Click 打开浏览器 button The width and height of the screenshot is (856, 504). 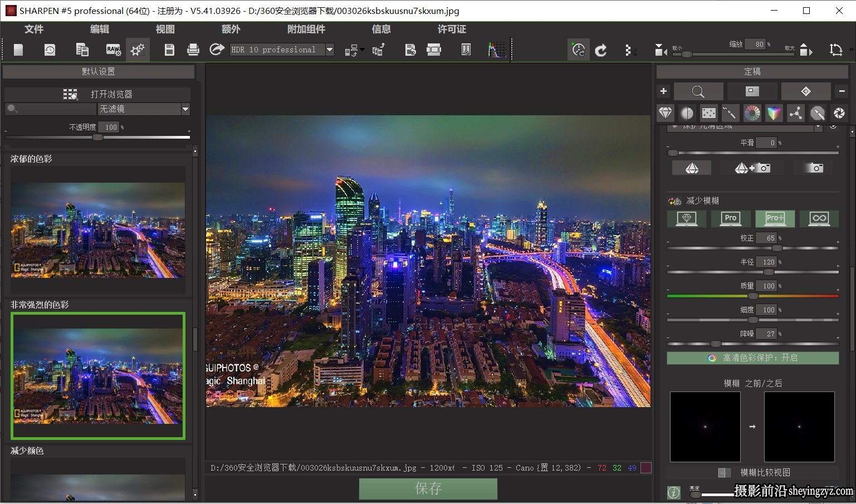tap(97, 94)
